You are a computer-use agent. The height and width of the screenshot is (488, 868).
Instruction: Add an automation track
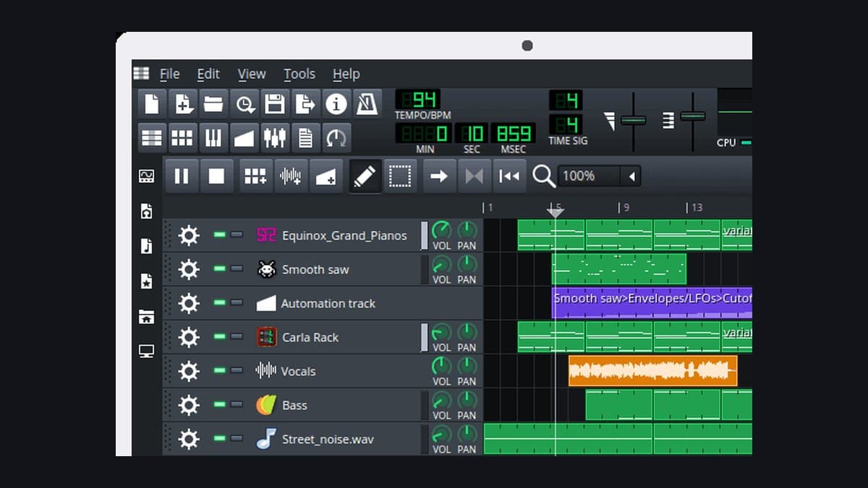(x=326, y=176)
